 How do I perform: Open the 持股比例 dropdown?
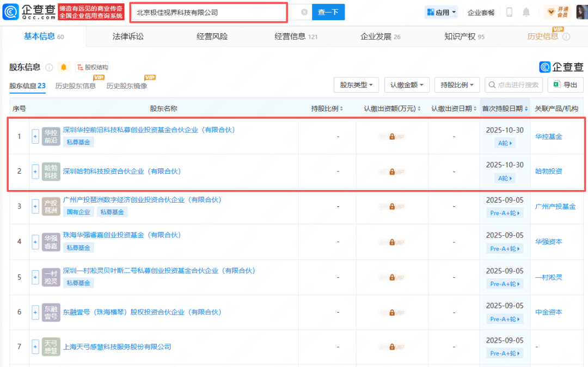coord(457,85)
